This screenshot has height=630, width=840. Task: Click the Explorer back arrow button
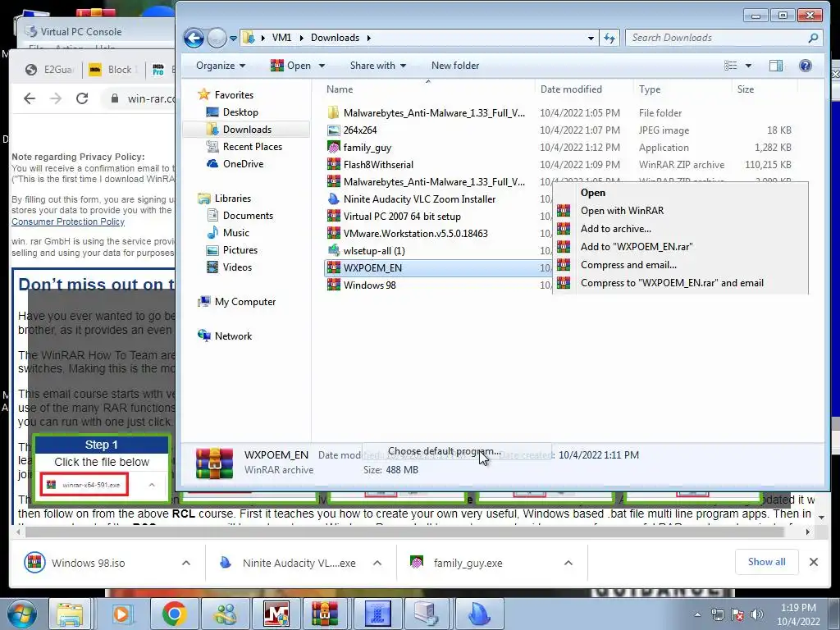point(194,38)
